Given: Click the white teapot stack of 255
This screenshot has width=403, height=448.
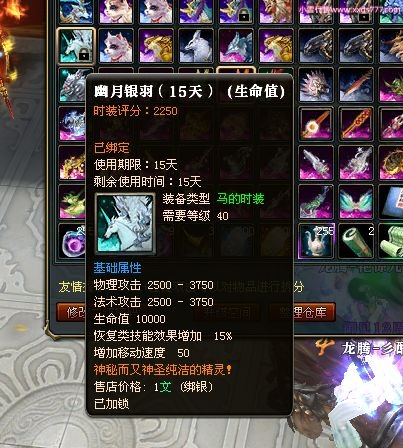Looking at the screenshot, I should [316, 241].
